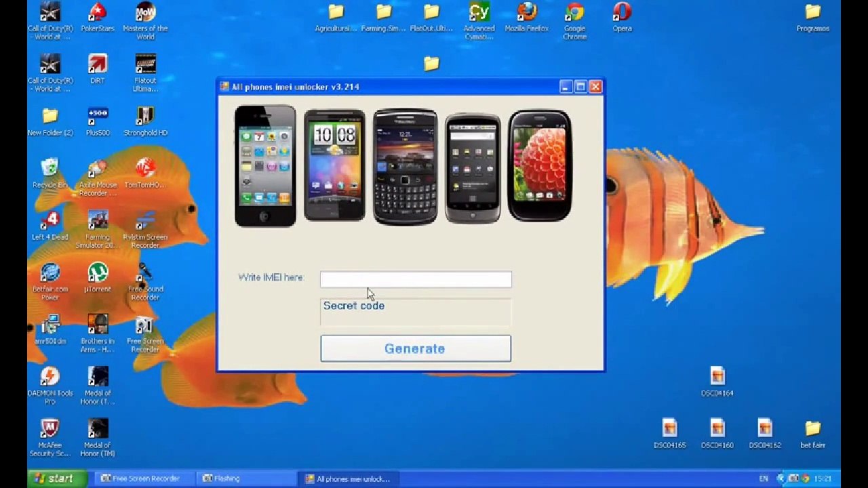Expand hidden tray icons arrow
This screenshot has width=868, height=488.
pyautogui.click(x=781, y=479)
